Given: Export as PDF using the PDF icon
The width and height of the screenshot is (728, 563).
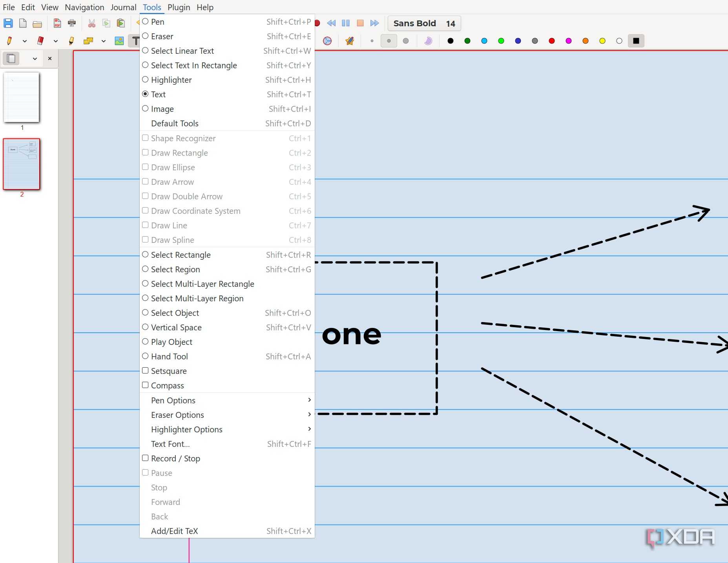Looking at the screenshot, I should (57, 23).
